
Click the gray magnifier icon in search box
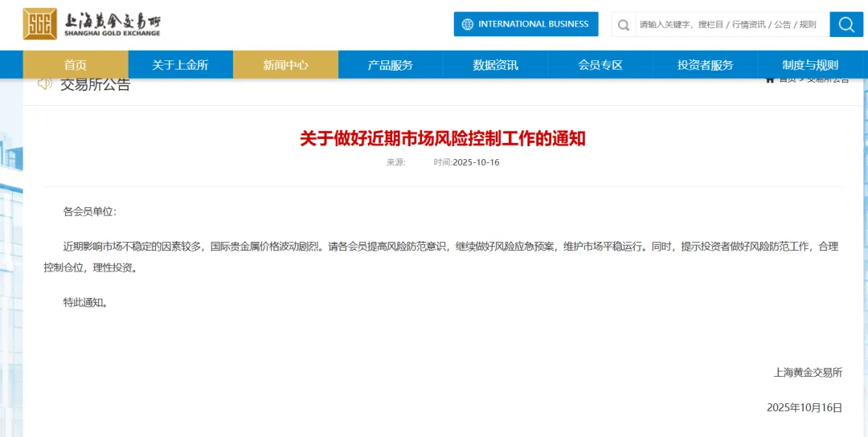(623, 25)
